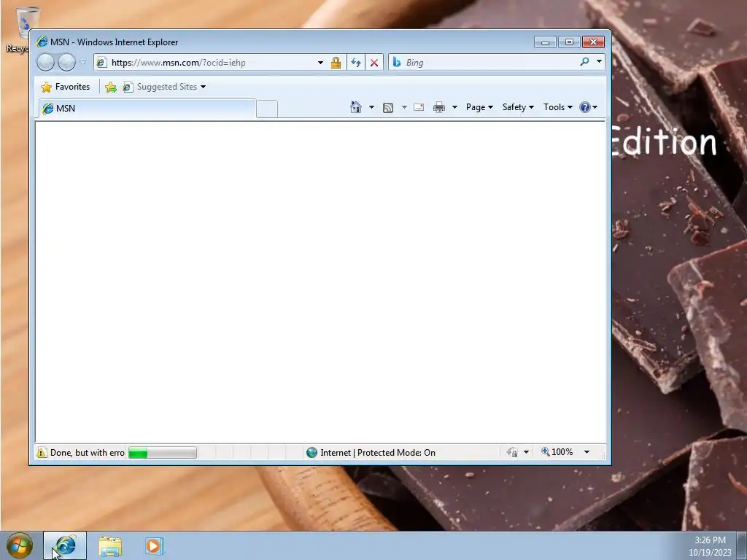
Task: Click Internet Explorer title bar icon
Action: [x=42, y=42]
